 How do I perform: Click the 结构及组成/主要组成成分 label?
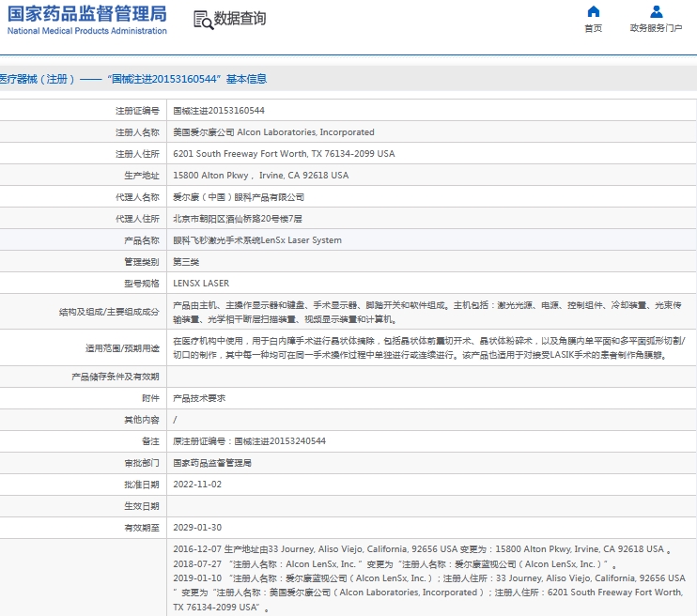point(109,312)
